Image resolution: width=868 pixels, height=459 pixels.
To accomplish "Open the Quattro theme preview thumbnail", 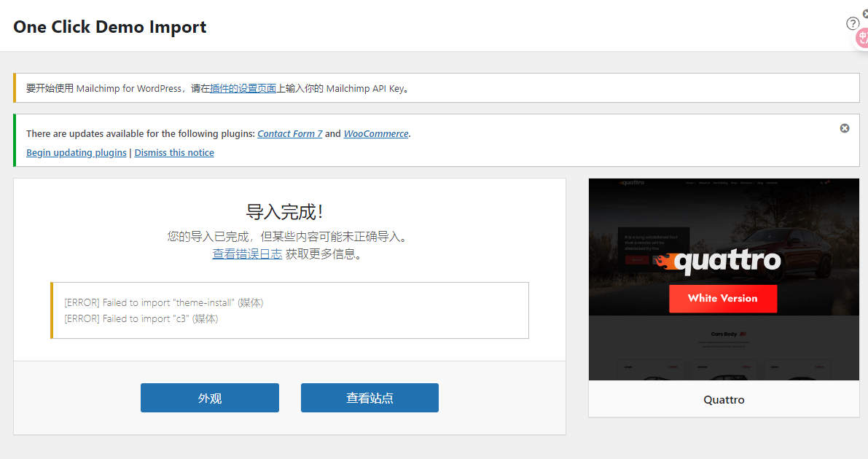I will pos(724,279).
